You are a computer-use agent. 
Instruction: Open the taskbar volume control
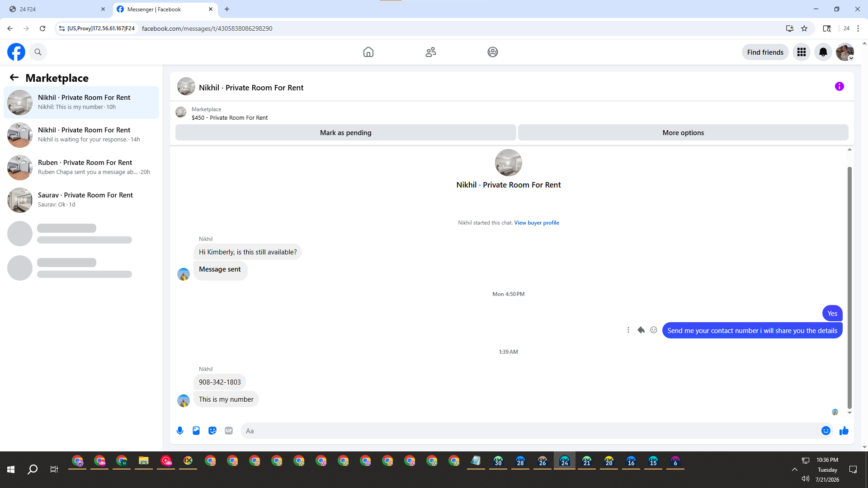[x=806, y=479]
